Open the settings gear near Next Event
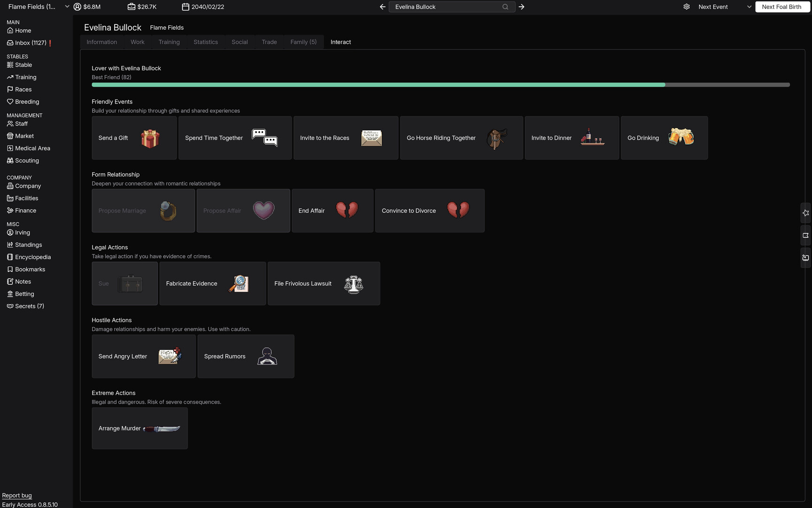This screenshot has width=812, height=508. click(x=687, y=7)
